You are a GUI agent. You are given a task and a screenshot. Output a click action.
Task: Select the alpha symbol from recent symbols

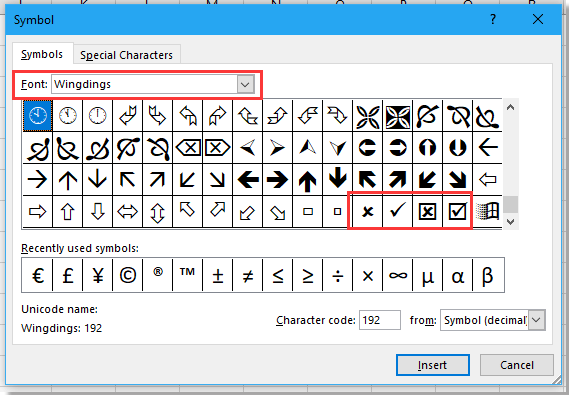pyautogui.click(x=458, y=275)
